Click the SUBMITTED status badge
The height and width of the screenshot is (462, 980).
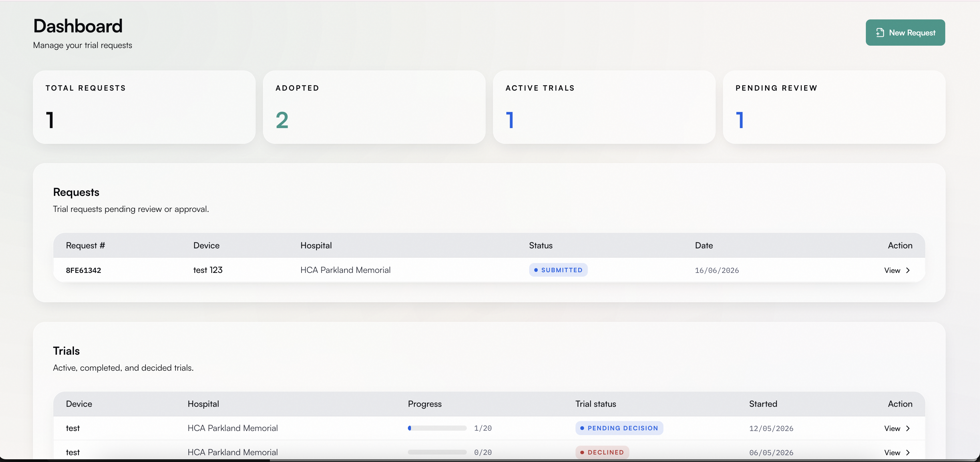tap(558, 270)
